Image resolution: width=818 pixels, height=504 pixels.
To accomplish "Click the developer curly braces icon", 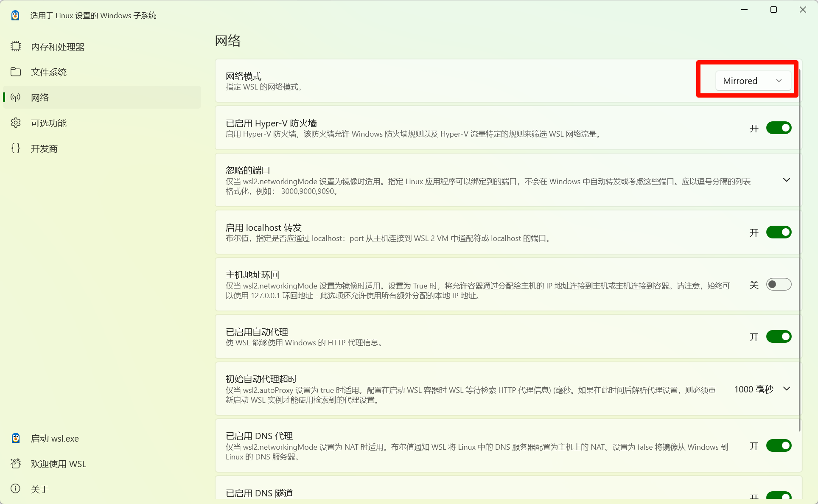I will click(x=16, y=148).
